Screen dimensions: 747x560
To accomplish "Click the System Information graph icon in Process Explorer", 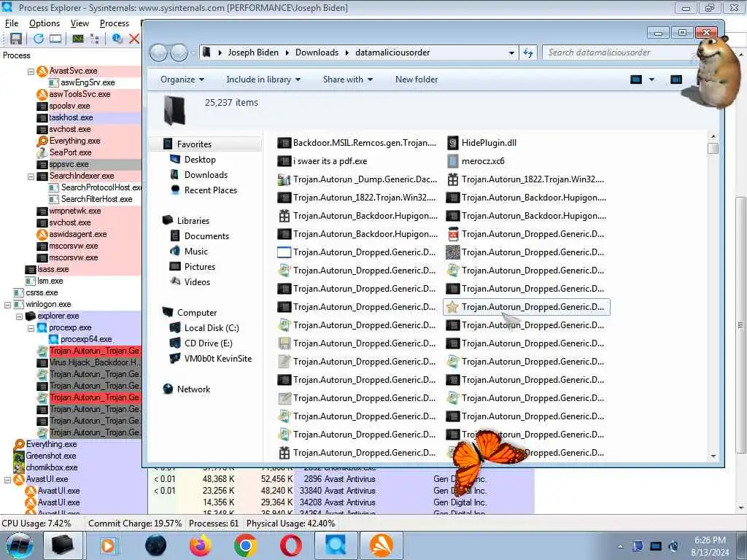I will (78, 39).
